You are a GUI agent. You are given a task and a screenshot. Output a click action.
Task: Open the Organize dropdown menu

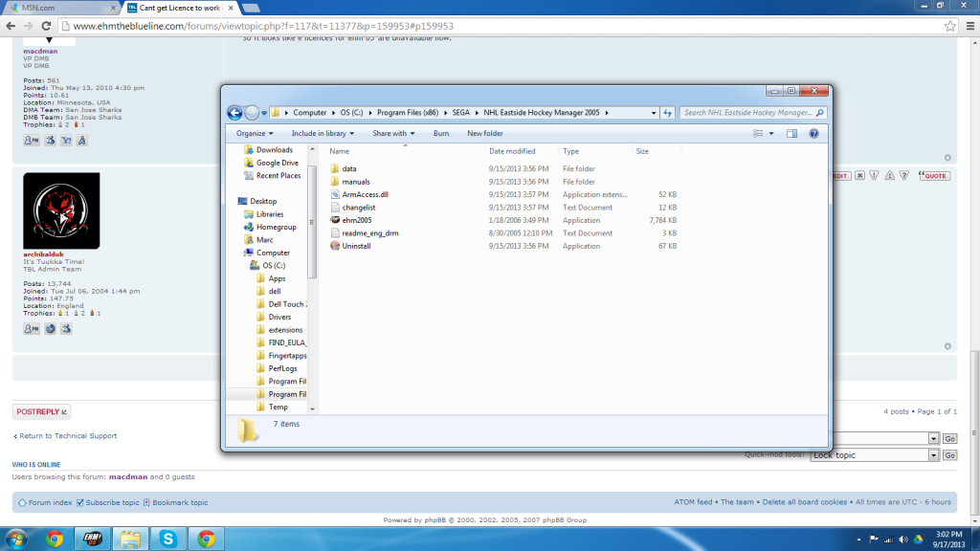point(255,133)
